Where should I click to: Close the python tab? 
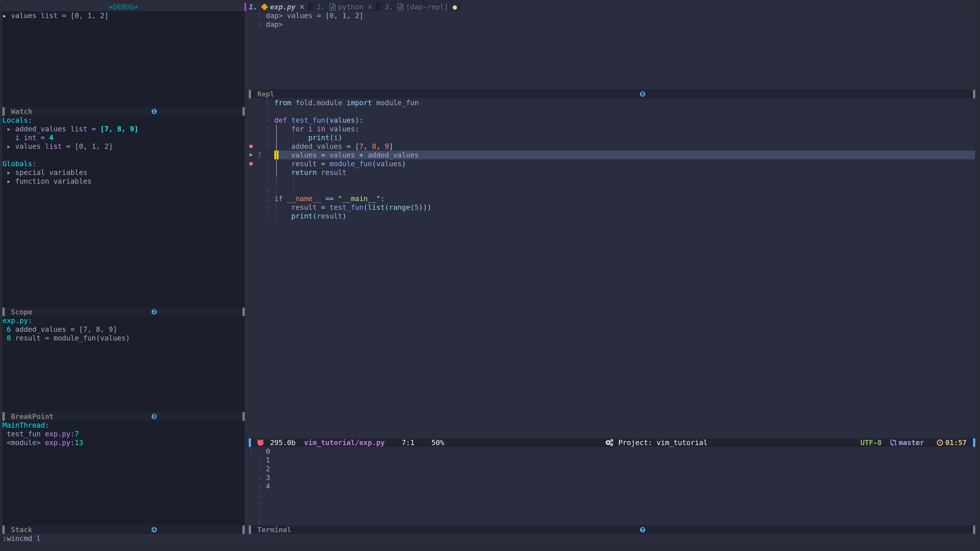(370, 7)
